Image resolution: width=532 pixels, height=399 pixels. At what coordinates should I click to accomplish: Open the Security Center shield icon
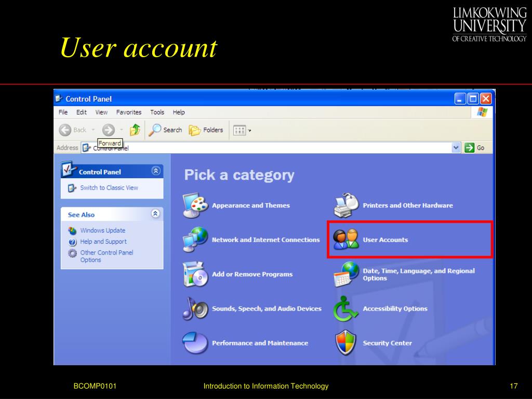tap(345, 343)
